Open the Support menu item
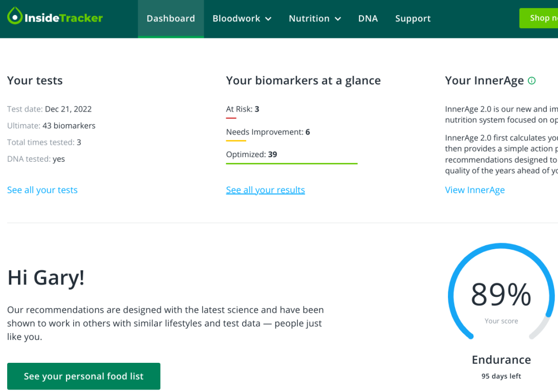This screenshot has width=558, height=392. pyautogui.click(x=413, y=18)
